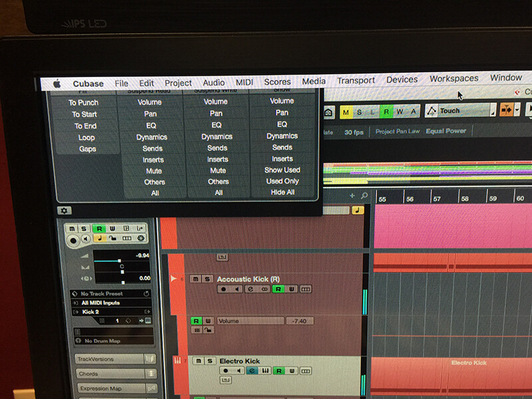Toggle global Mute M toolbar button
This screenshot has height=399, width=532.
(x=346, y=112)
